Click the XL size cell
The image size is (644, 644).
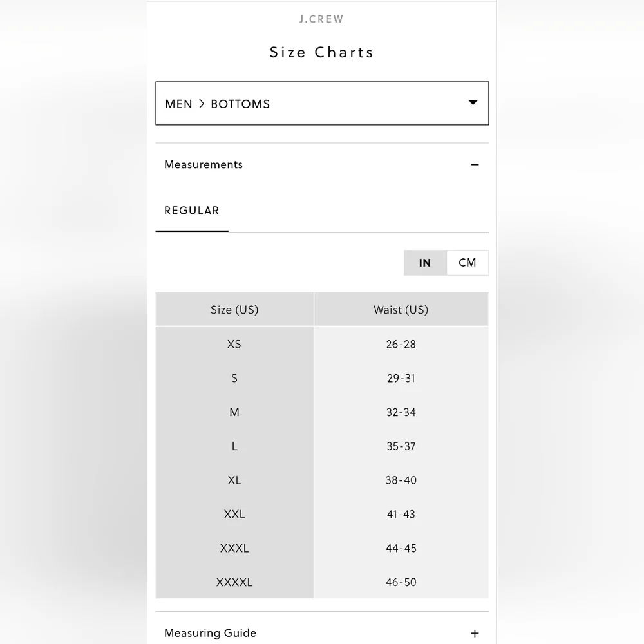[x=234, y=480]
